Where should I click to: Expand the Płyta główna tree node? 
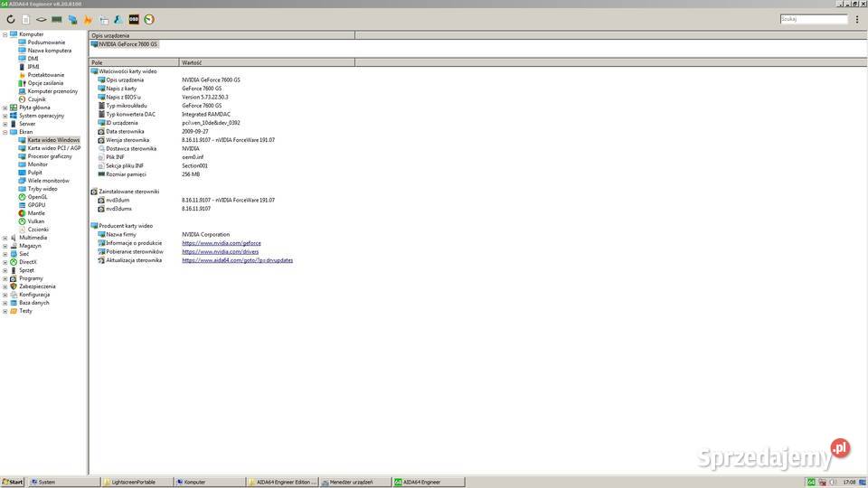(x=5, y=108)
